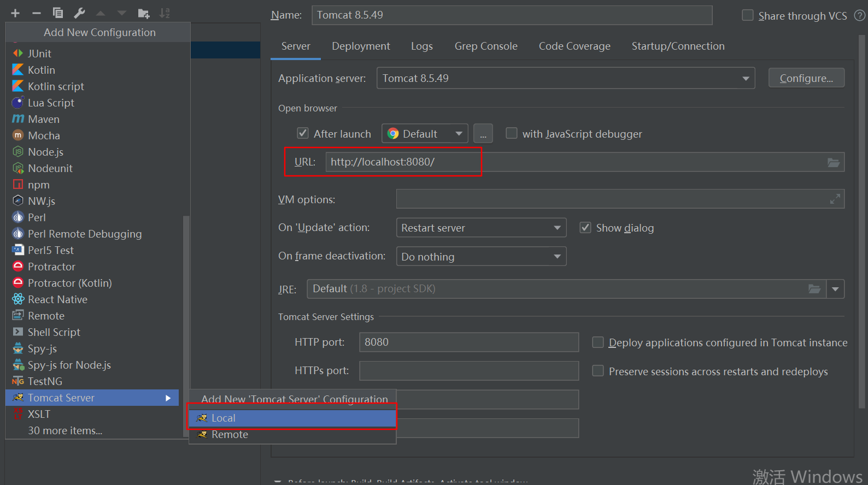Click the Configure... button

[x=806, y=78]
